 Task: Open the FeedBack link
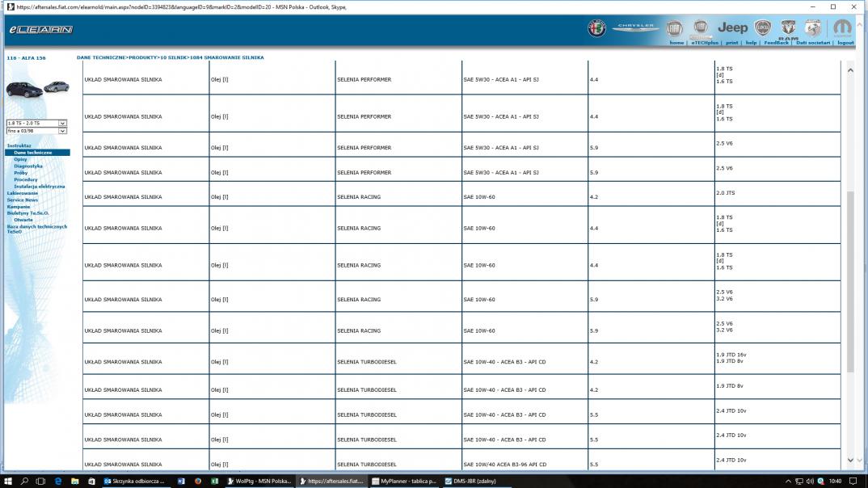point(776,43)
